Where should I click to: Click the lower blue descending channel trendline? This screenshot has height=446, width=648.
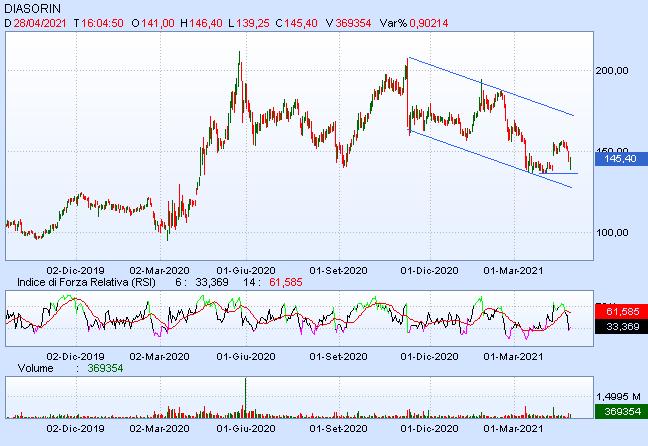[x=491, y=160]
